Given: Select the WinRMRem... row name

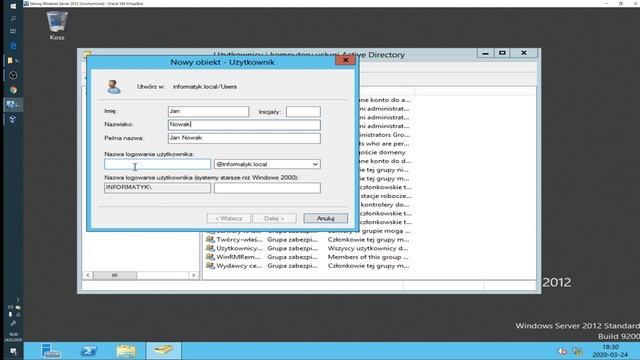Looking at the screenshot, I should tap(238, 257).
